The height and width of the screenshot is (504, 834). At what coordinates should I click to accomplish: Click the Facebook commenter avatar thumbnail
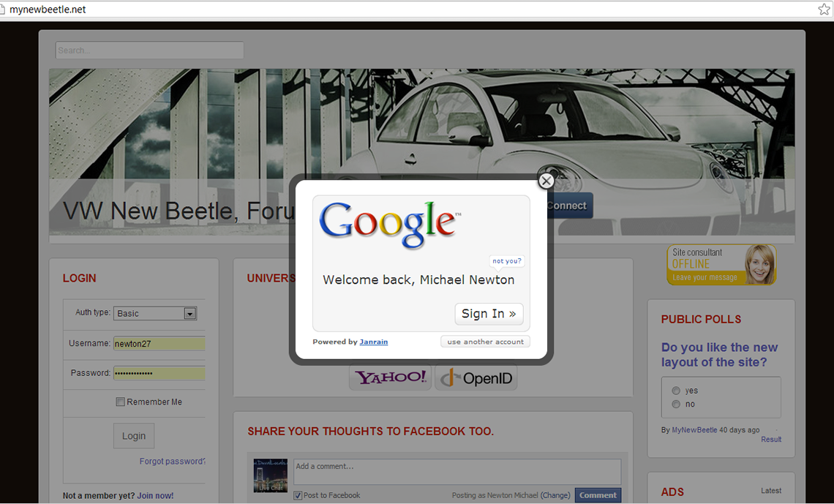point(270,475)
